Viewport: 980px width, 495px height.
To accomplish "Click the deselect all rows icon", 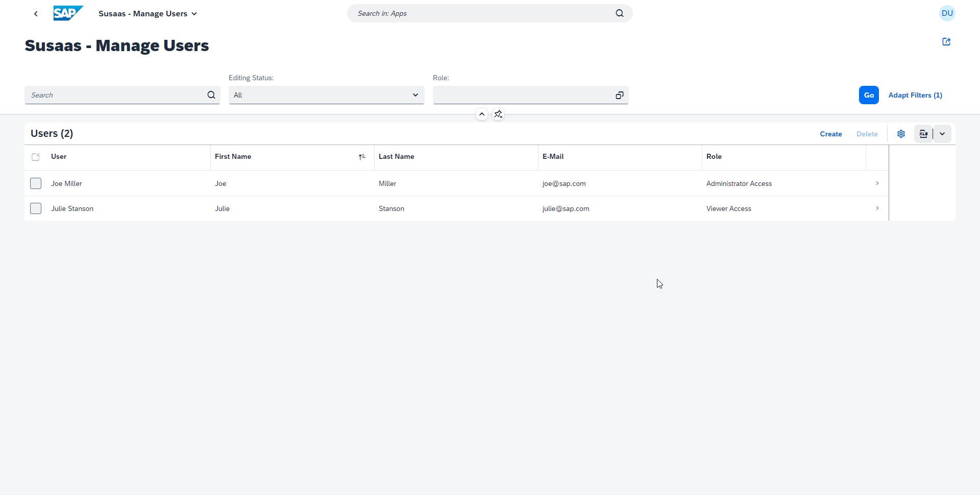I will (x=36, y=157).
